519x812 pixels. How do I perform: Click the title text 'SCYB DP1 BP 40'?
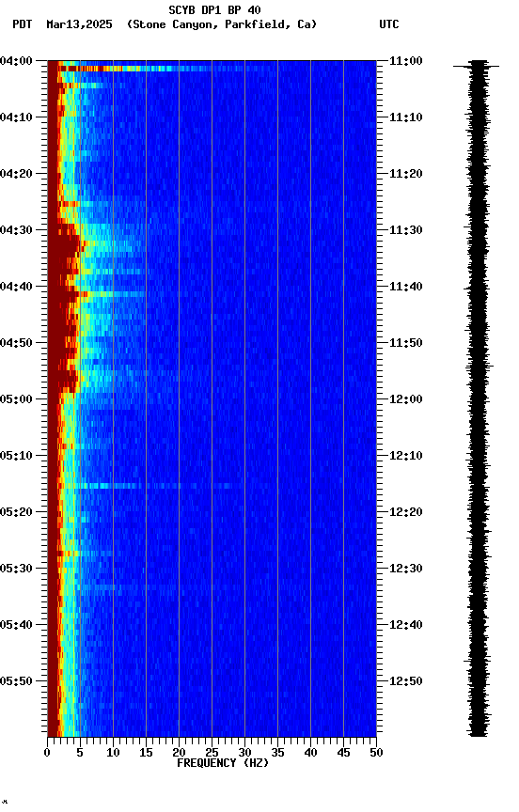[x=214, y=9]
